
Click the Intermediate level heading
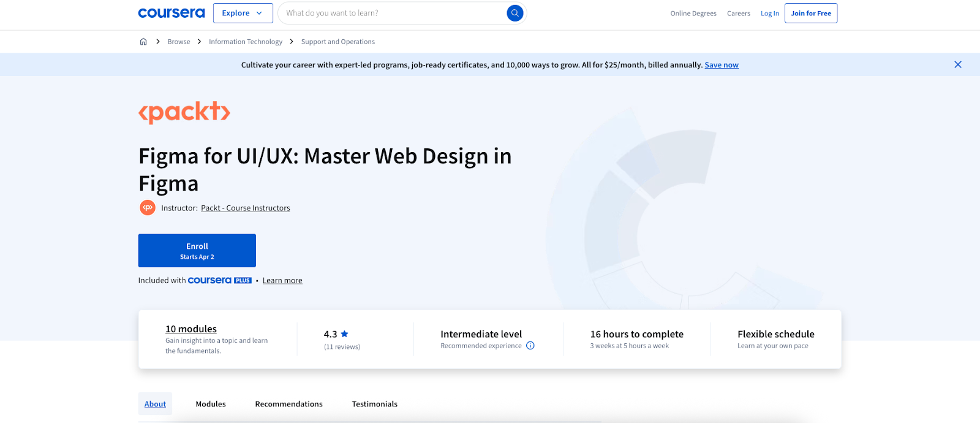pos(481,334)
